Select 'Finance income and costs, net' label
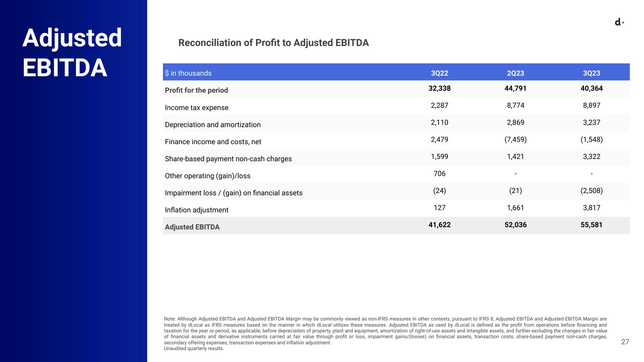Screen dimensions: 644x362 point(213,142)
